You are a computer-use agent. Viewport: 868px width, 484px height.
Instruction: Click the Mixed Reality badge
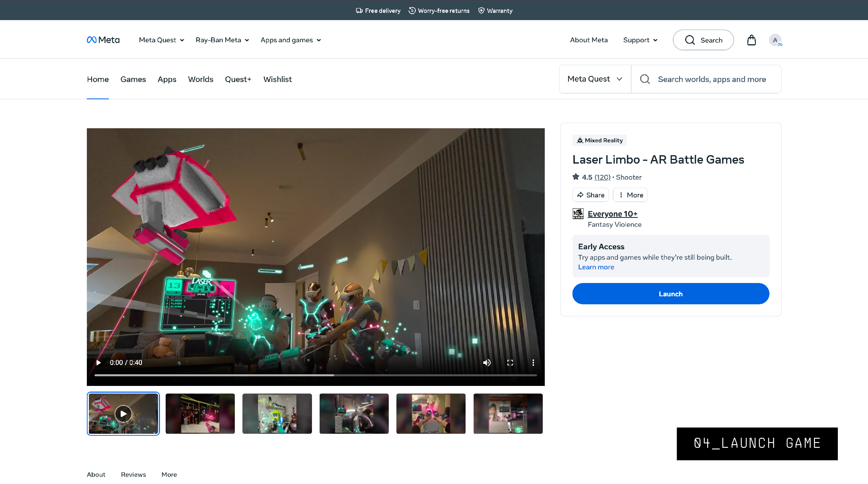pos(599,140)
